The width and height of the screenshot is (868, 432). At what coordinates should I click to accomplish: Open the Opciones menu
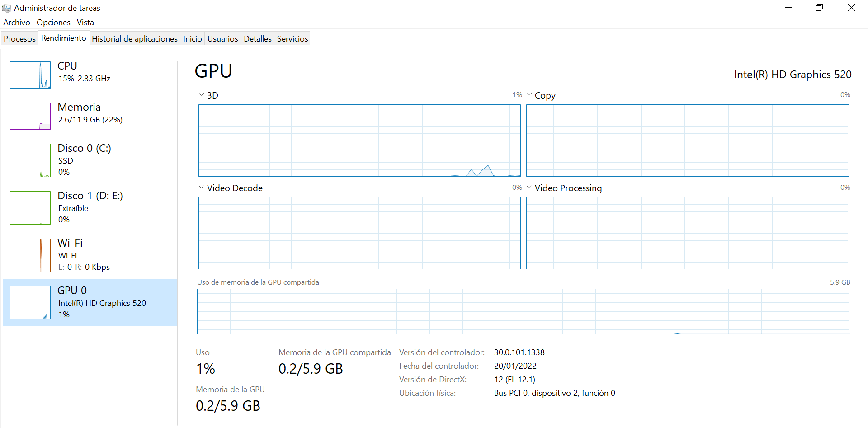click(53, 23)
